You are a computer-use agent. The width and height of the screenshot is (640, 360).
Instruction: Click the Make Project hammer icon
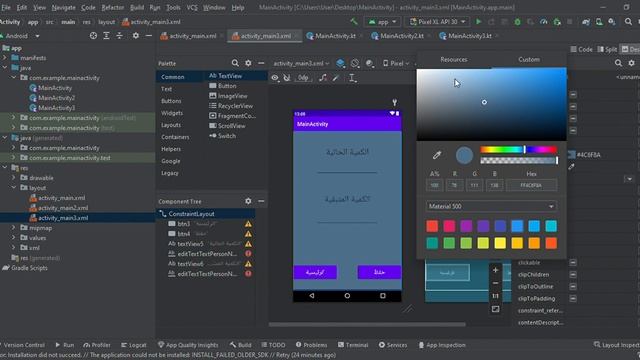click(x=354, y=22)
